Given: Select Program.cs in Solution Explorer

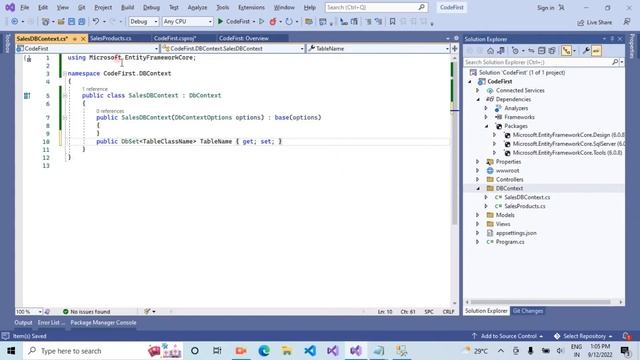Looking at the screenshot, I should (510, 242).
